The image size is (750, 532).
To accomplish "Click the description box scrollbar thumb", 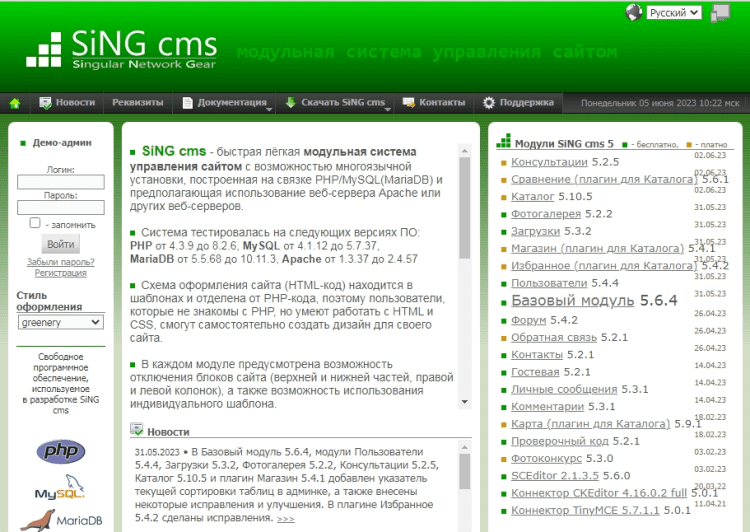I will (x=464, y=208).
